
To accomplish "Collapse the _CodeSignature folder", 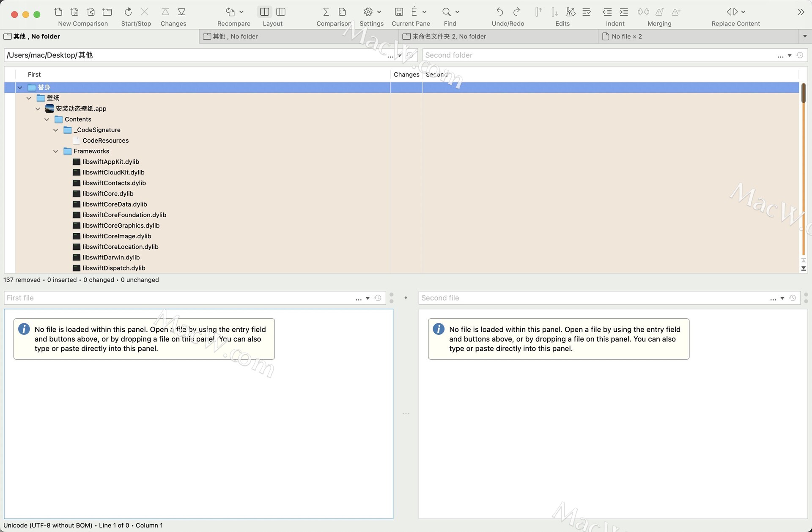I will tap(55, 130).
